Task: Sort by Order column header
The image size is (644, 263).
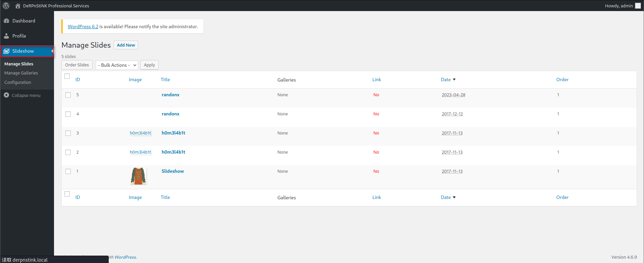Action: tap(562, 80)
